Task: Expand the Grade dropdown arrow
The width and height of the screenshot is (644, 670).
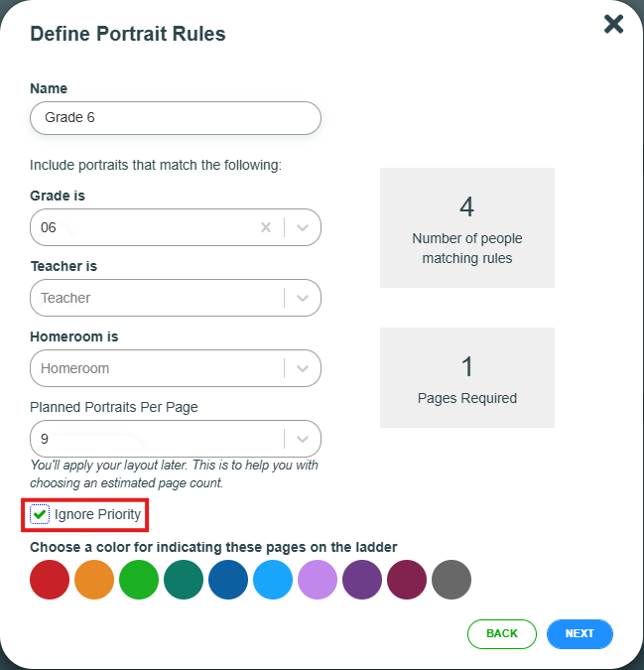Action: point(303,227)
